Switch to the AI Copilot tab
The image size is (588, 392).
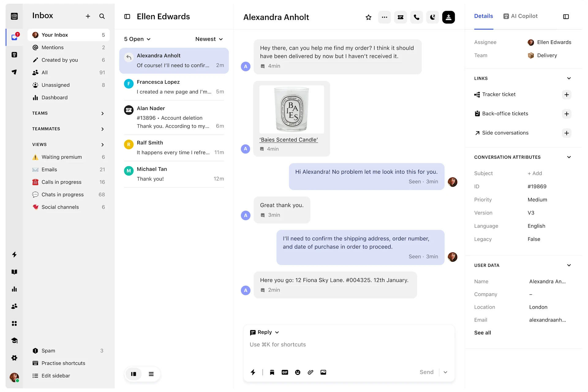(520, 16)
